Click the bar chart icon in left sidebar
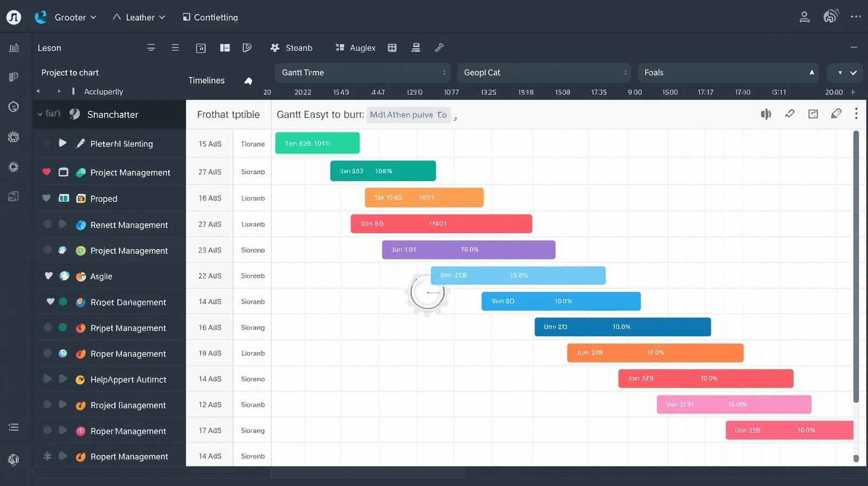 [x=14, y=48]
